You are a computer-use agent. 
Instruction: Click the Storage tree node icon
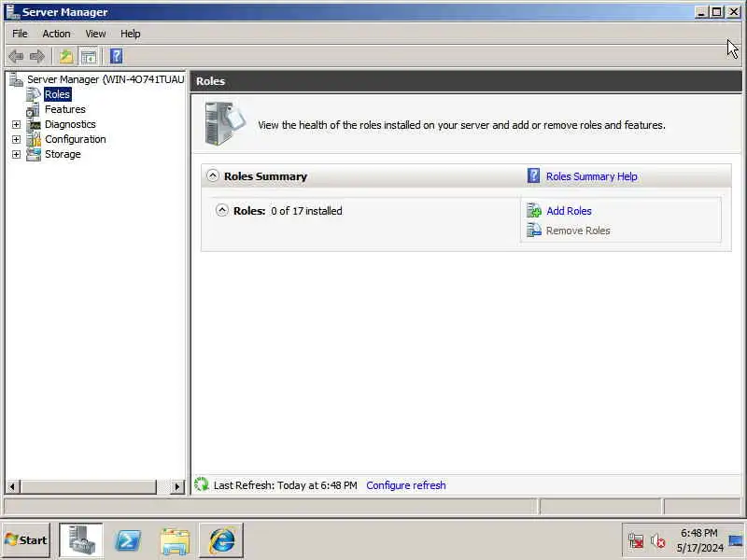point(34,154)
